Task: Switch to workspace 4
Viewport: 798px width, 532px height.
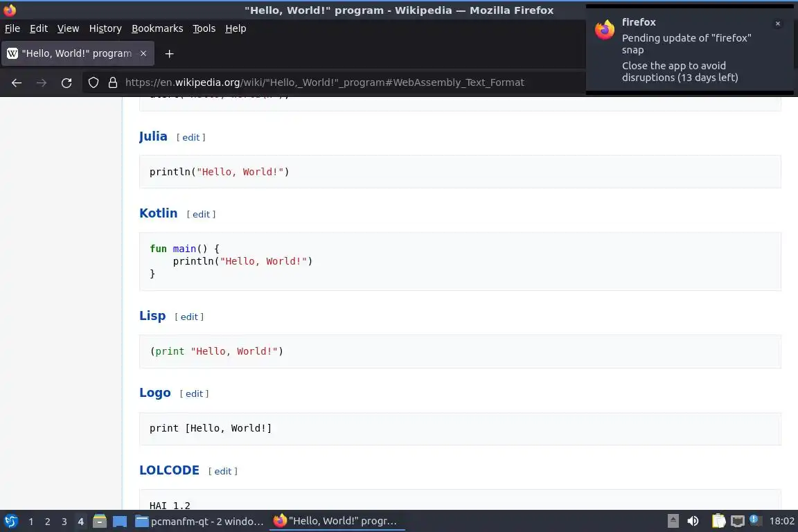Action: pos(80,522)
